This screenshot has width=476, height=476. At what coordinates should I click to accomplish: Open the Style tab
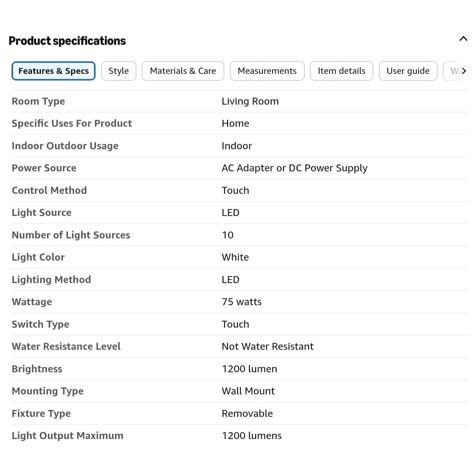click(x=119, y=71)
